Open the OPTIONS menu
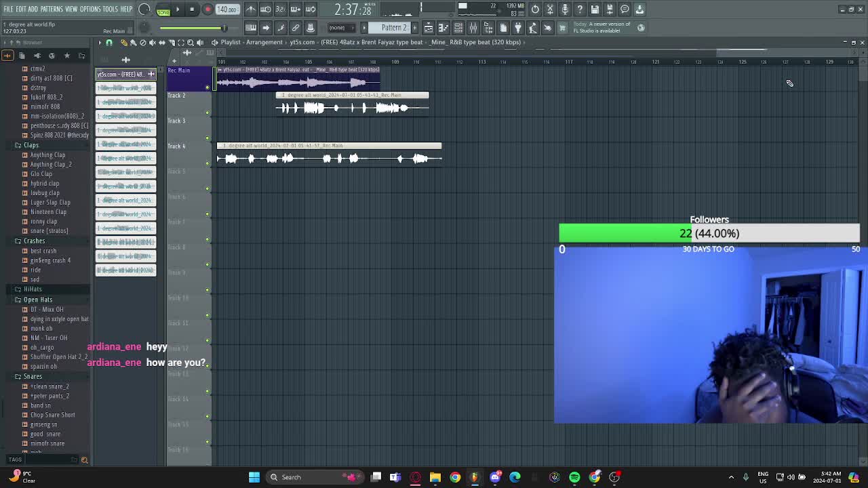 coord(90,9)
